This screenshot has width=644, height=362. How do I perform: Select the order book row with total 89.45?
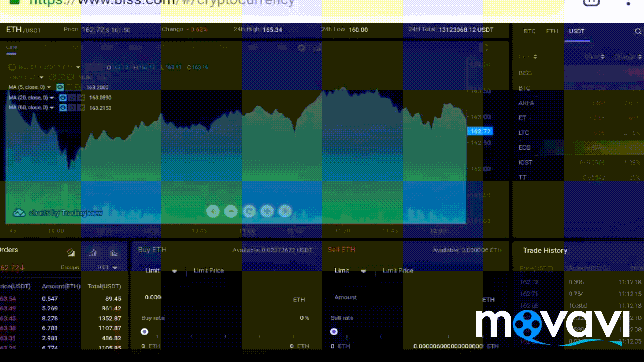61,298
